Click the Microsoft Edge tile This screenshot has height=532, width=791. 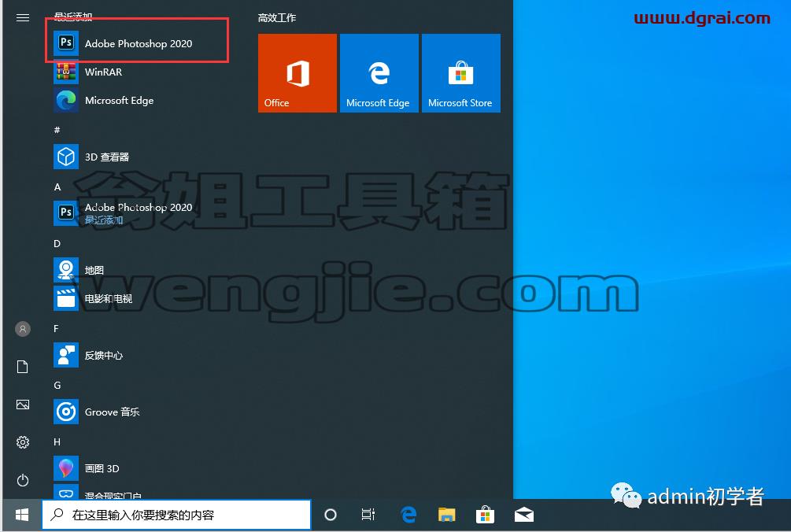[x=379, y=73]
